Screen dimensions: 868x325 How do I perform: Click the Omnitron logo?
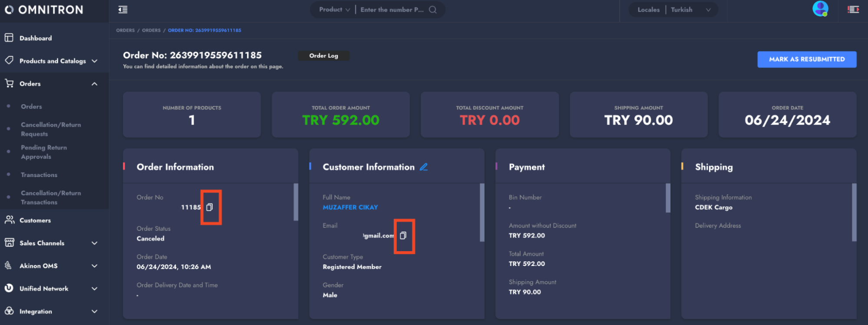44,10
